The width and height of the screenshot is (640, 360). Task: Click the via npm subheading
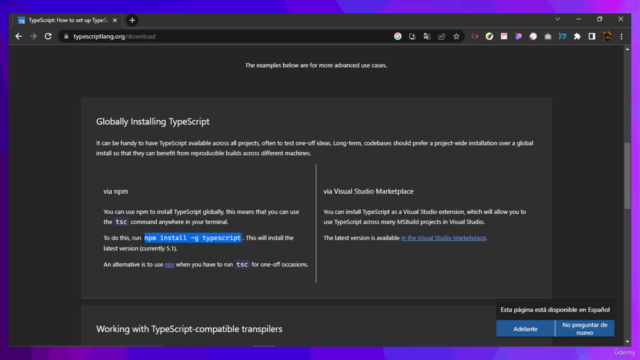116,191
